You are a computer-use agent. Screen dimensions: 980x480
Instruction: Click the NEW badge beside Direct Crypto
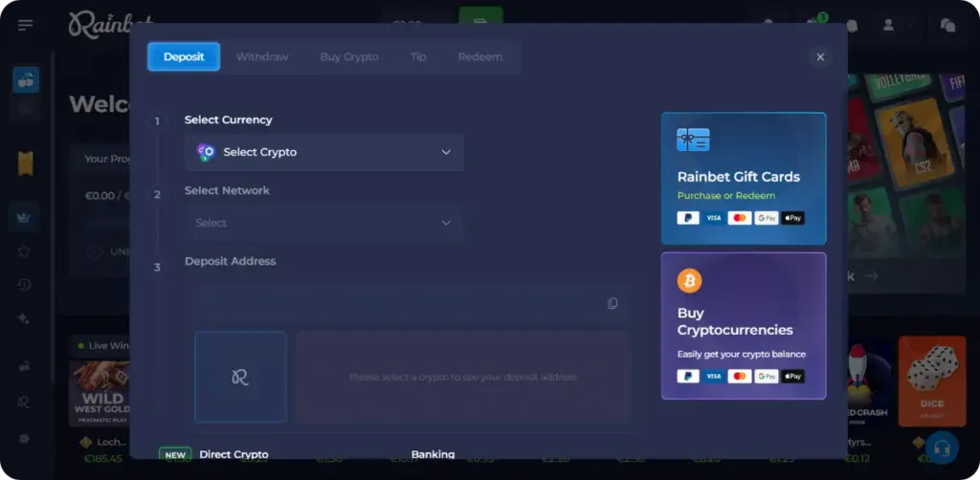point(175,454)
